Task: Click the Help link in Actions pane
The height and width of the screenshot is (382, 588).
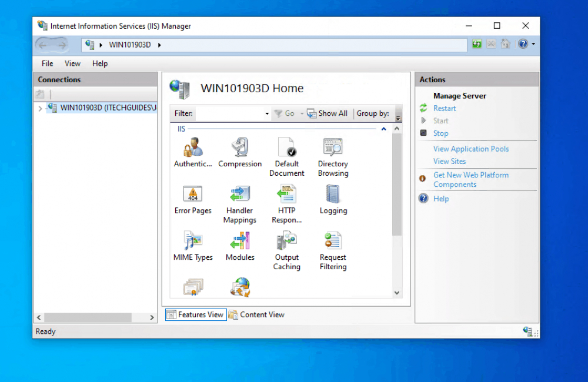Action: (441, 199)
